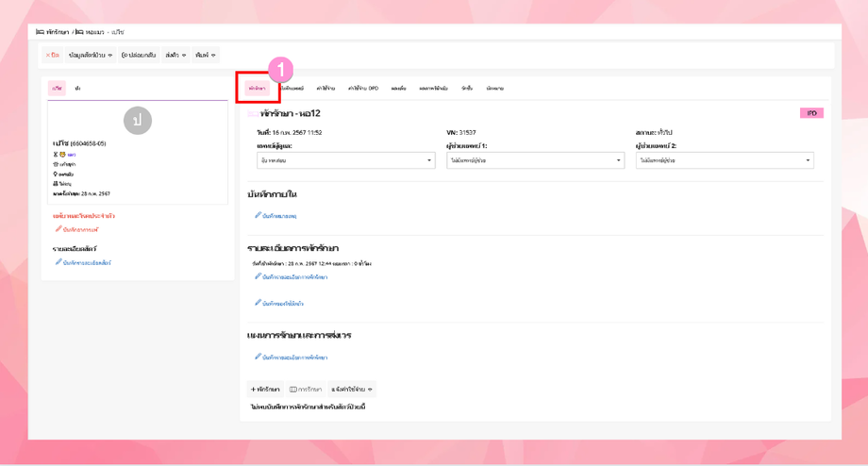Open the แพทย์ผู้ดูแล doctor dropdown
Screen dimensions: 868x466
point(346,160)
